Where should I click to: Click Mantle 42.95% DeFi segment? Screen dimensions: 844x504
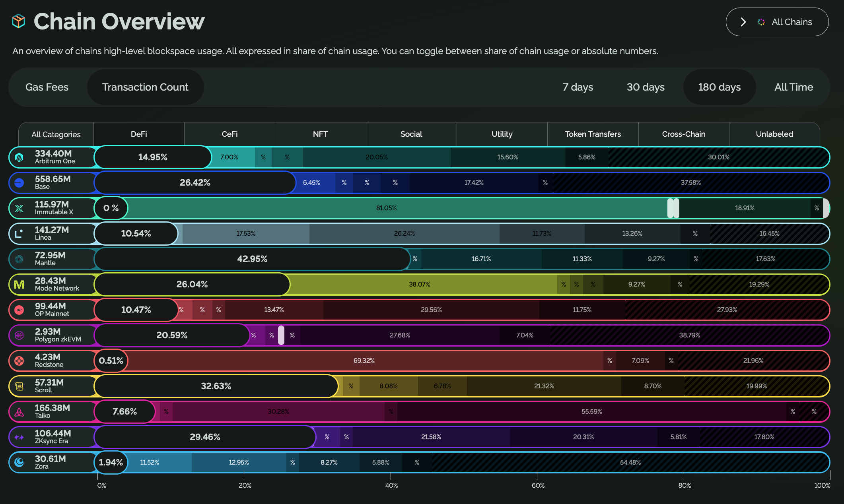point(252,259)
